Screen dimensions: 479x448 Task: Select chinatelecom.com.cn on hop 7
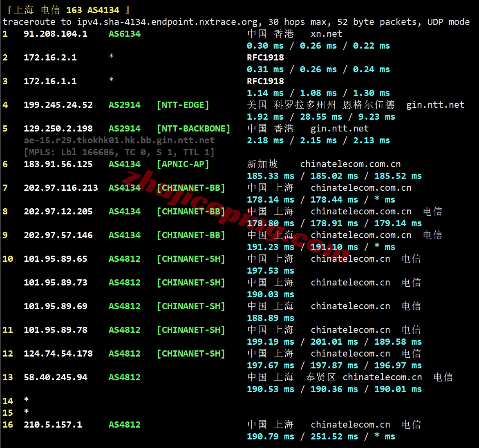(361, 187)
